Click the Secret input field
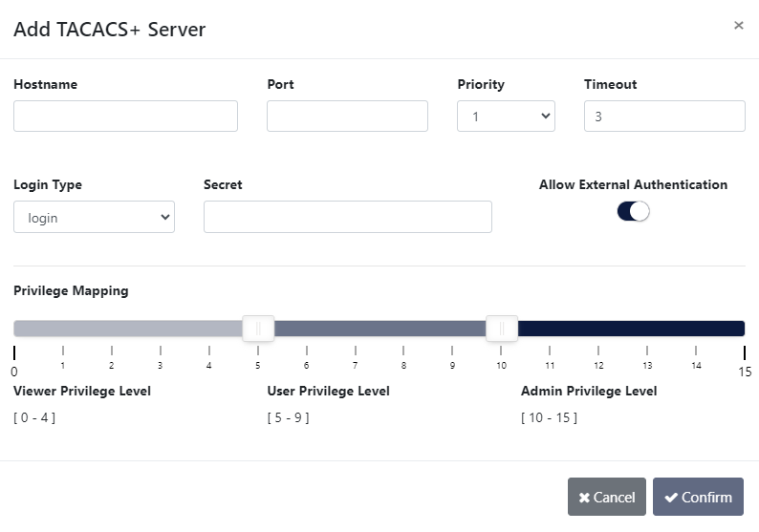 click(347, 217)
